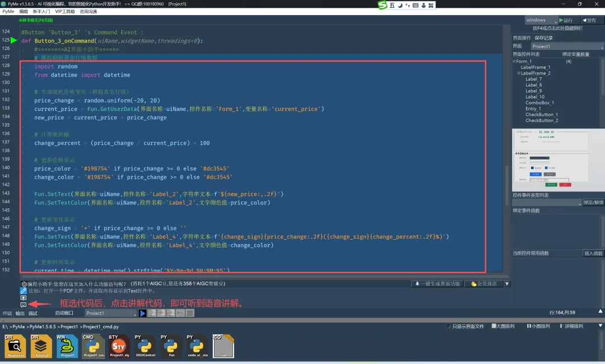Click the gray stop square toolbar icon

tap(189, 313)
